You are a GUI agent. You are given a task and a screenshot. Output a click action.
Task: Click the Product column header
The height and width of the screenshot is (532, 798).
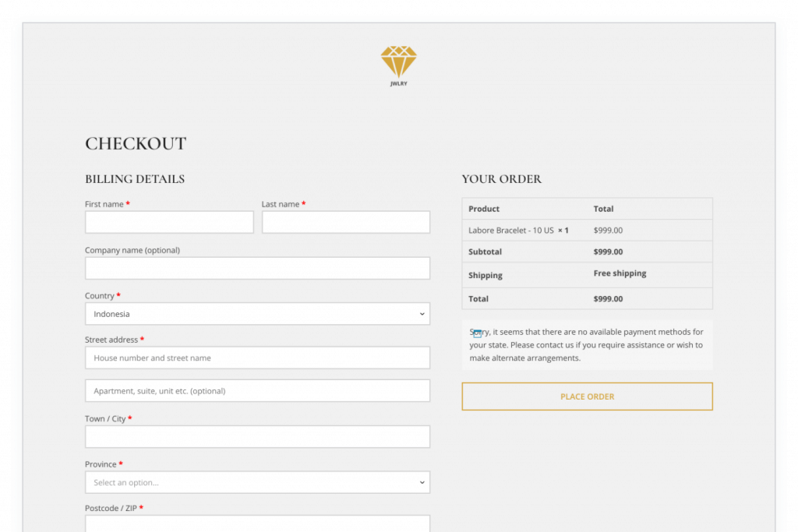[x=484, y=209]
